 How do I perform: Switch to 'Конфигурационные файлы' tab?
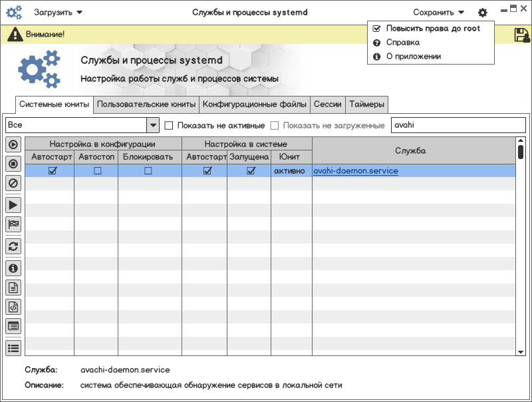(x=255, y=104)
